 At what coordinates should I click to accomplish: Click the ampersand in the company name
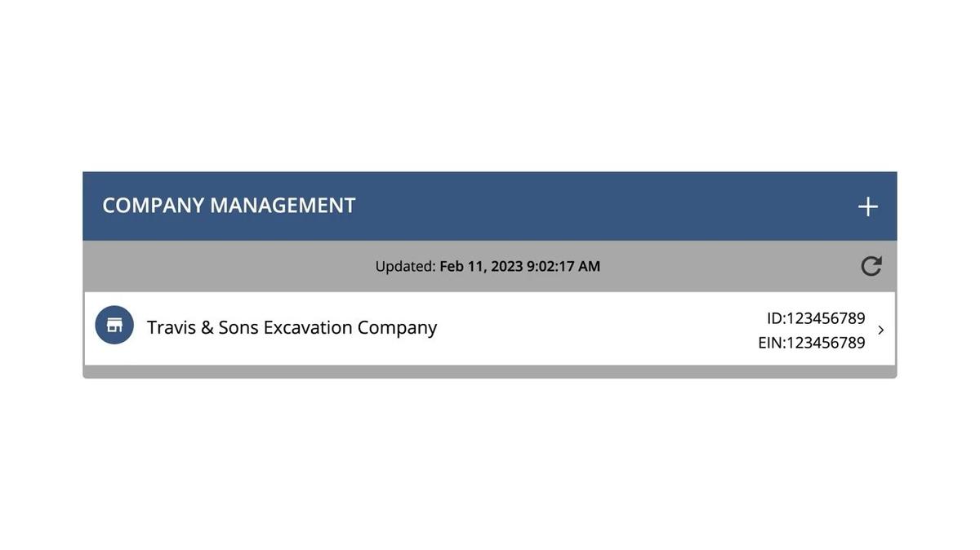pyautogui.click(x=207, y=327)
